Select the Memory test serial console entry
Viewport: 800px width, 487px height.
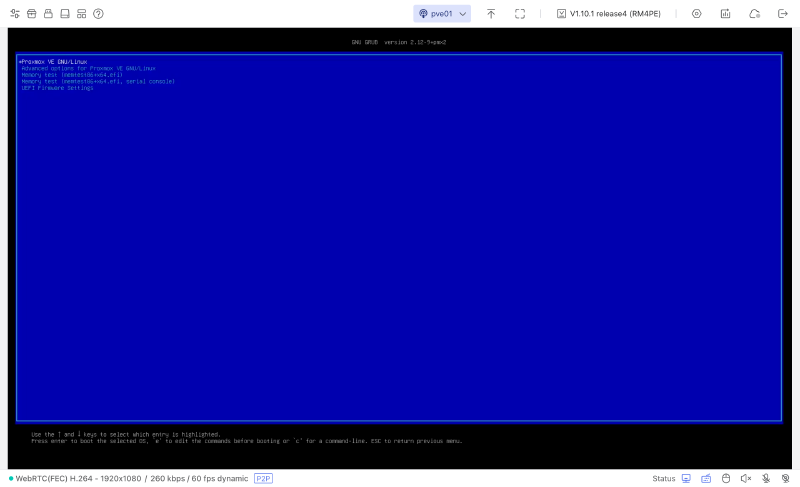[x=98, y=82]
